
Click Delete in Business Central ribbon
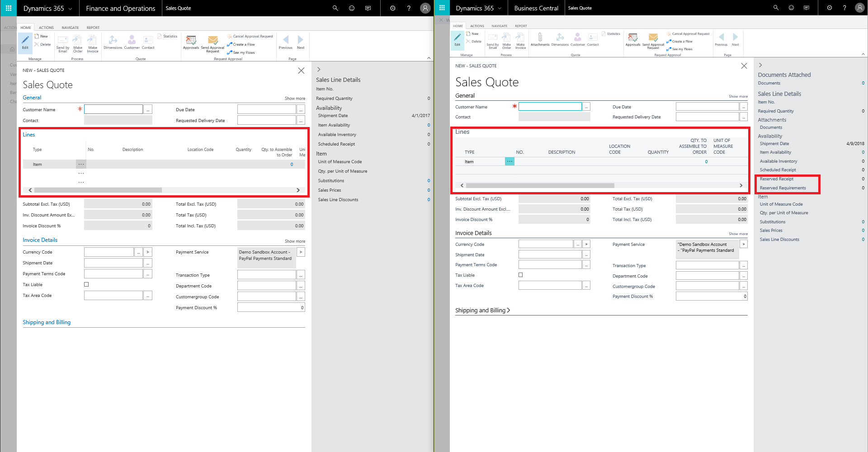(x=473, y=41)
